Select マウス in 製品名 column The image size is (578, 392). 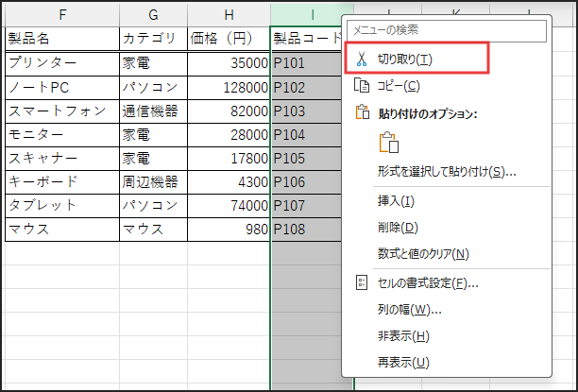coord(62,230)
